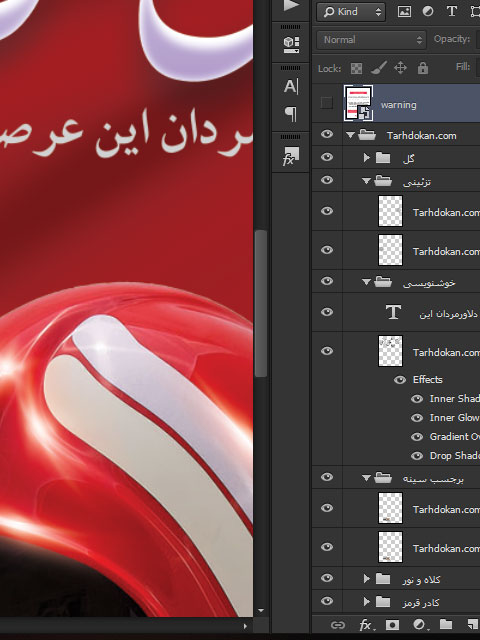Select the کلاه و نور folder icon

pyautogui.click(x=383, y=578)
